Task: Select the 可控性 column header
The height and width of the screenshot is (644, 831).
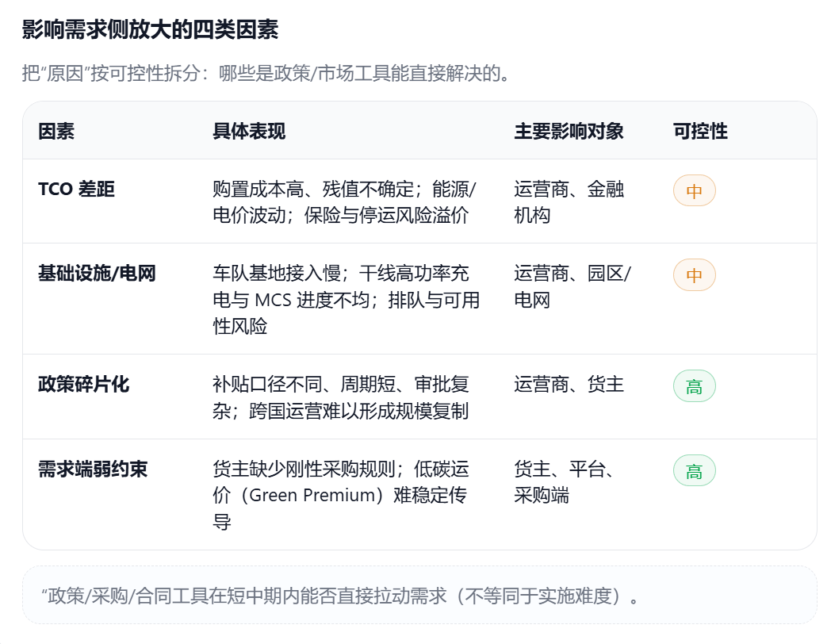Action: coord(700,131)
